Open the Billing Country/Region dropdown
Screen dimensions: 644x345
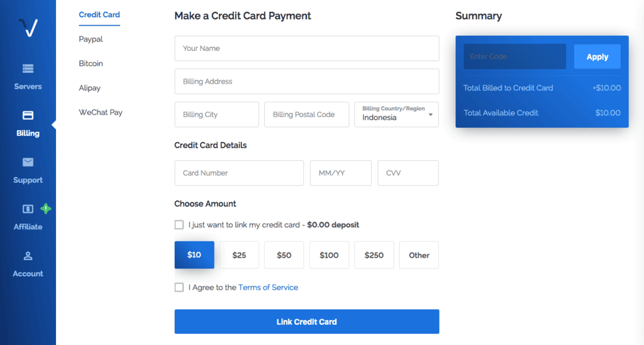396,114
